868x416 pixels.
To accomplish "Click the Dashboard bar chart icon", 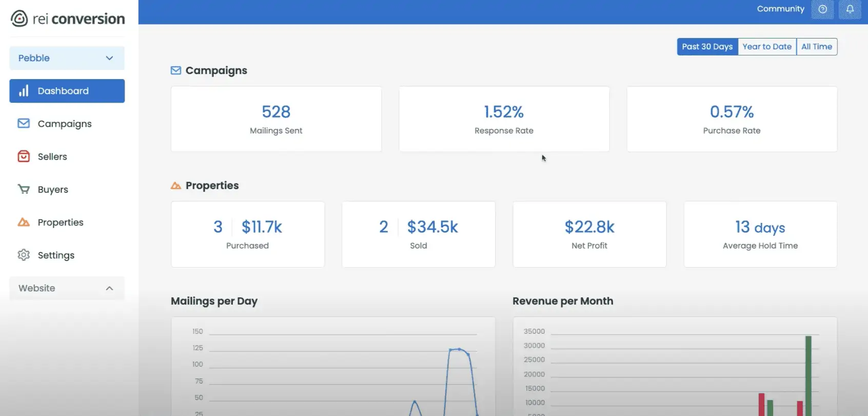I will (24, 91).
